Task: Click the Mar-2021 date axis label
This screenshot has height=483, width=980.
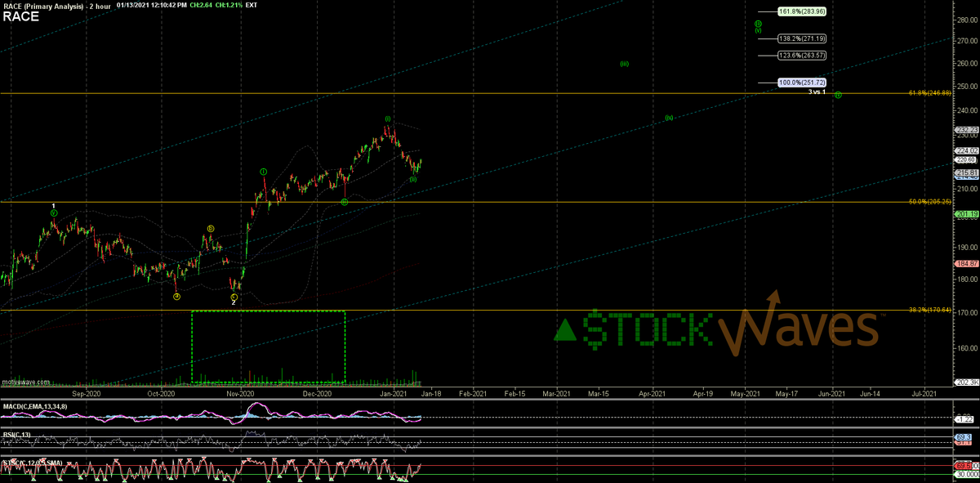Action: 555,393
